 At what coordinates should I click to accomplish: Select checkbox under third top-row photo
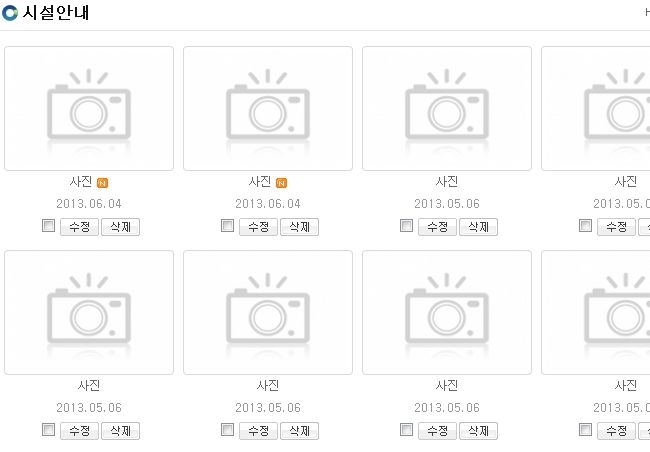(x=407, y=226)
